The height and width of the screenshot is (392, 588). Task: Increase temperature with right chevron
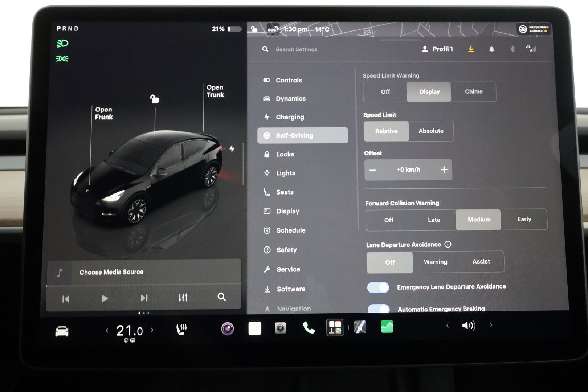[152, 330]
